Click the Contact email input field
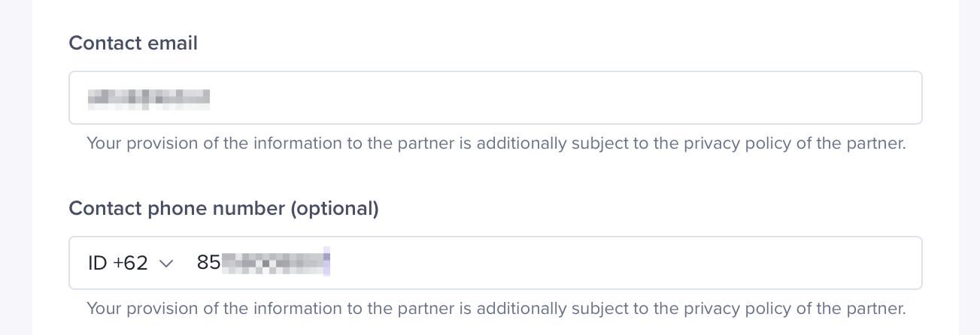Screen dimensions: 980x335 pyautogui.click(x=495, y=98)
